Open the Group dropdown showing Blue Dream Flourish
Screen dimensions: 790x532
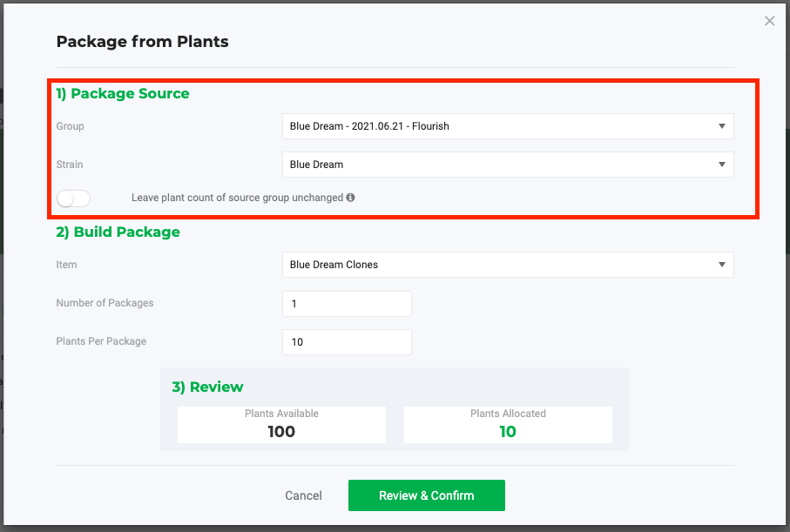pyautogui.click(x=508, y=126)
